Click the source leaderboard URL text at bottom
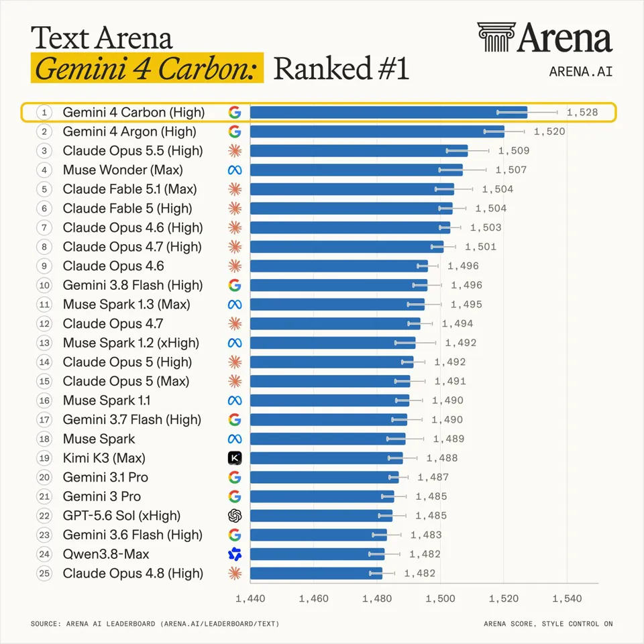 coord(221,623)
